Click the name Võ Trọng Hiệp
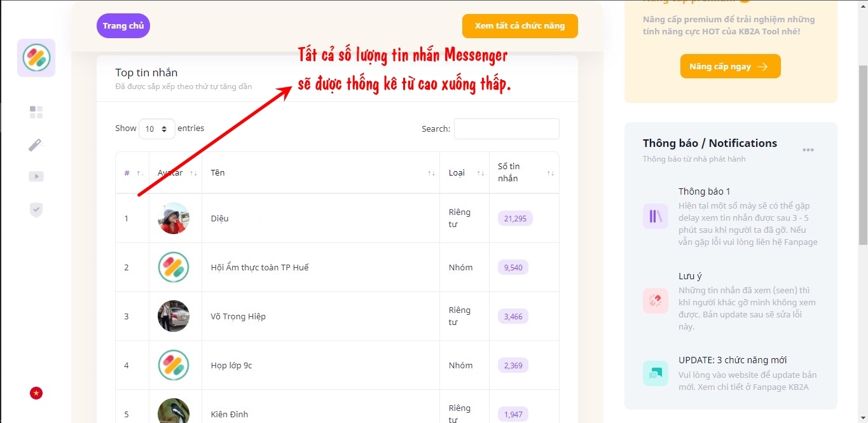Image resolution: width=868 pixels, height=423 pixels. [x=238, y=316]
